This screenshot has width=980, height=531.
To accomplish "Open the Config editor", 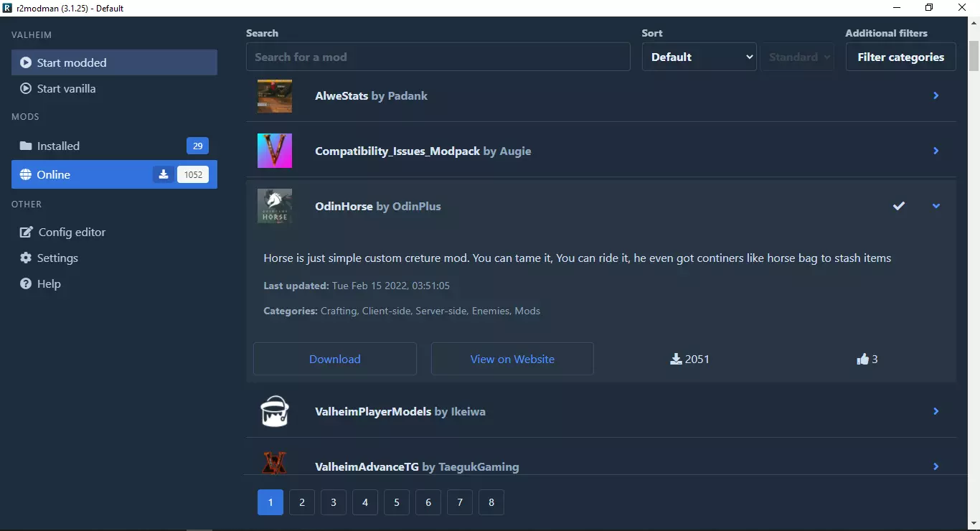I will point(114,232).
